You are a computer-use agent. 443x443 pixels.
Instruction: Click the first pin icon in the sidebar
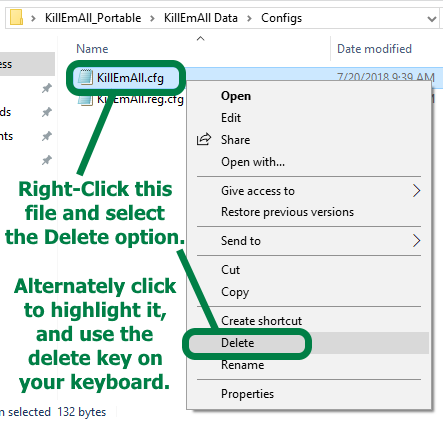[x=47, y=88]
